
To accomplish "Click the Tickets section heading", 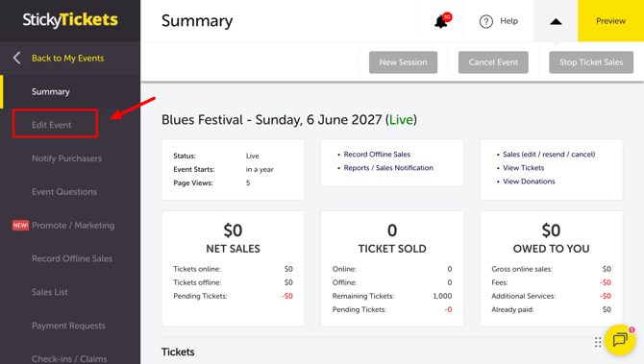I will tap(178, 352).
